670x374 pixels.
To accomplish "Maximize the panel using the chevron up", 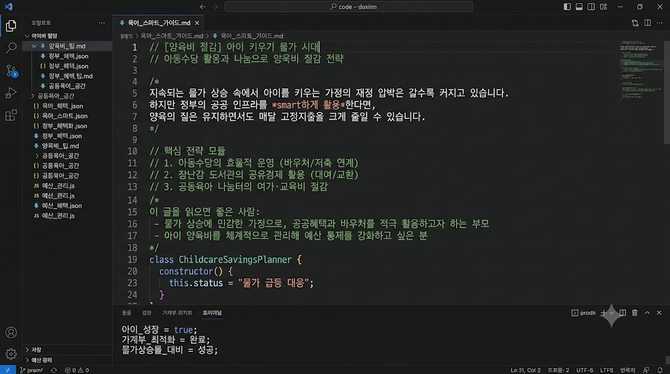I will [x=647, y=313].
